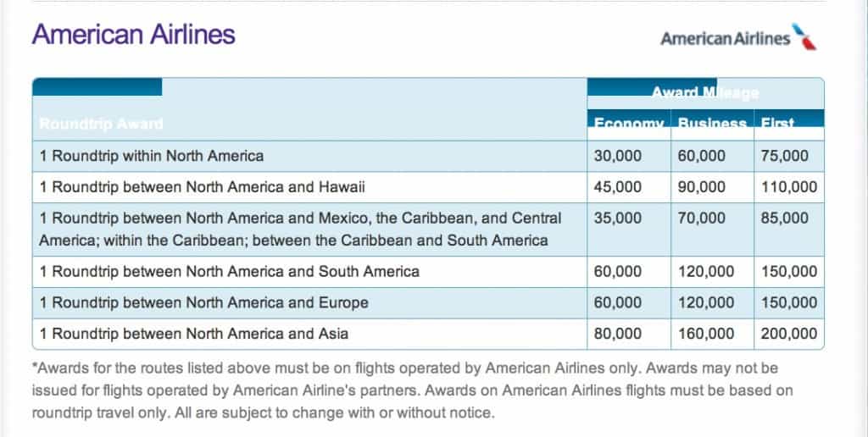This screenshot has width=868, height=437.
Task: Click the 160,000 Business Asia value
Action: (706, 334)
